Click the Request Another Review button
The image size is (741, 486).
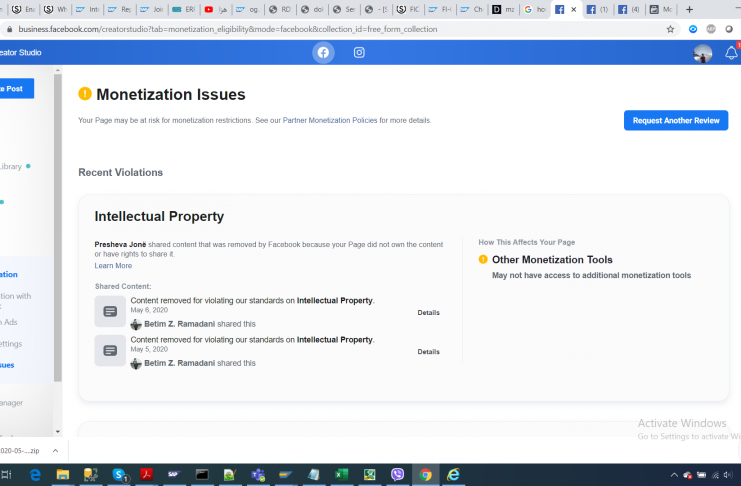(x=676, y=120)
